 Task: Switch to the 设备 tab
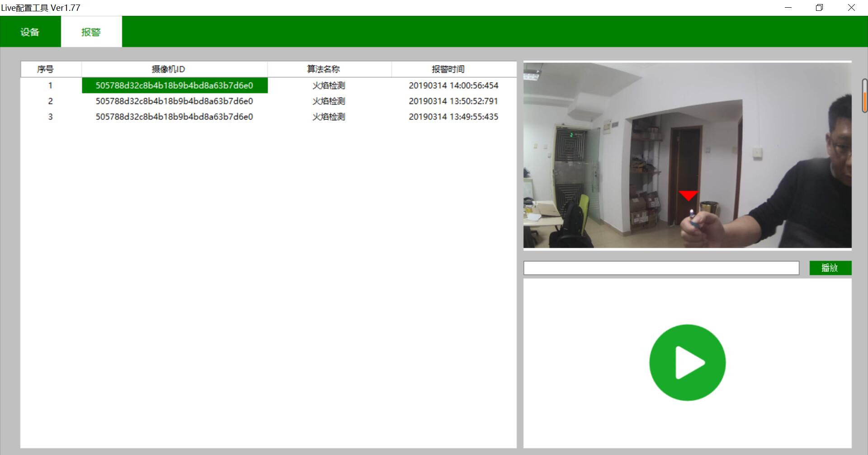30,32
